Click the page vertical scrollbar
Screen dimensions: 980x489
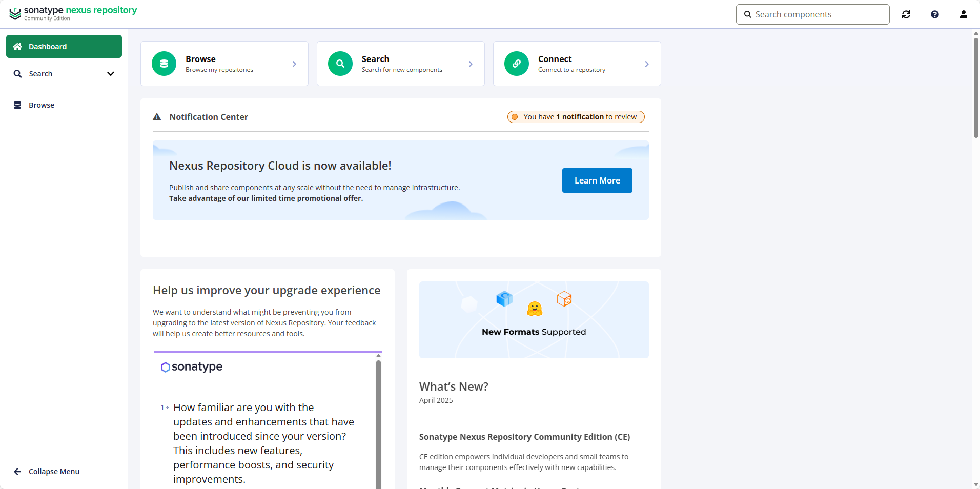coord(976,87)
